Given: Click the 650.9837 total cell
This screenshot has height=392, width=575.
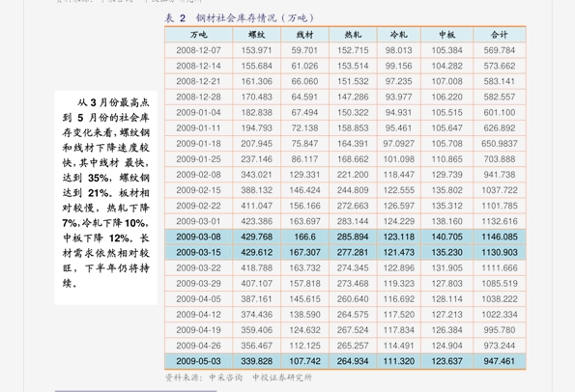Looking at the screenshot, I should point(500,144).
